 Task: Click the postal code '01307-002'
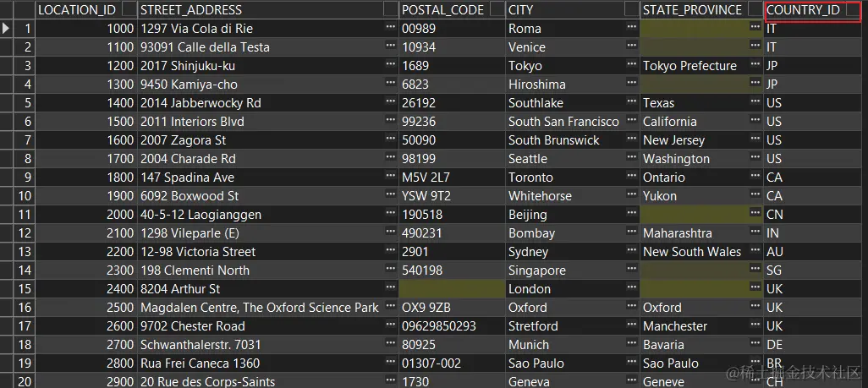431,363
